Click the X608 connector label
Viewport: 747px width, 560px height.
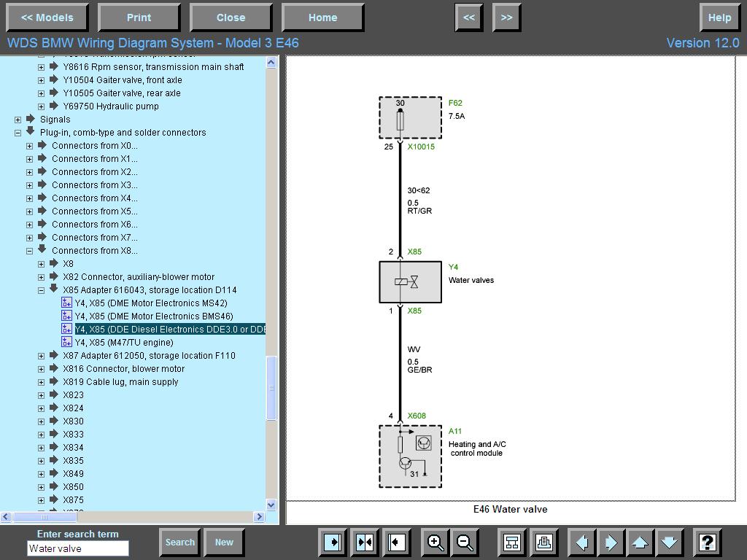tap(417, 416)
